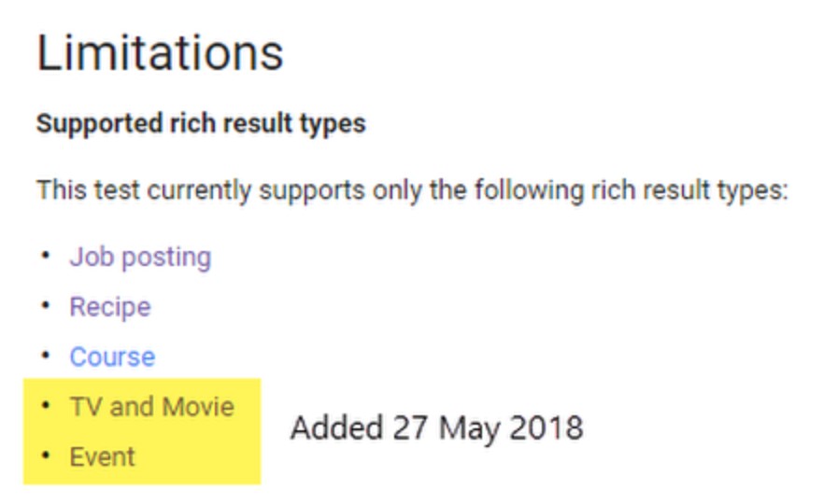Select the TV and Movie list item

coord(151,407)
